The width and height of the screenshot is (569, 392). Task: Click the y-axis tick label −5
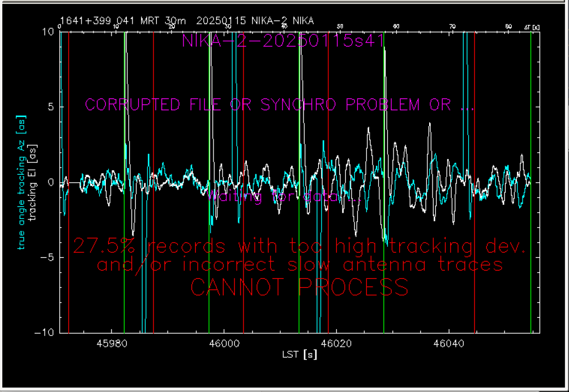[48, 257]
